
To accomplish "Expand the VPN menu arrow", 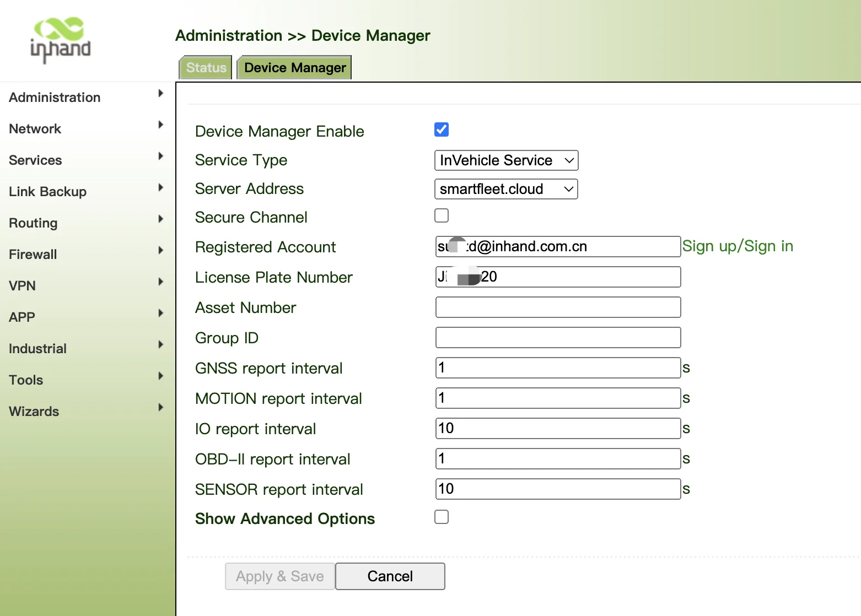I will click(160, 282).
